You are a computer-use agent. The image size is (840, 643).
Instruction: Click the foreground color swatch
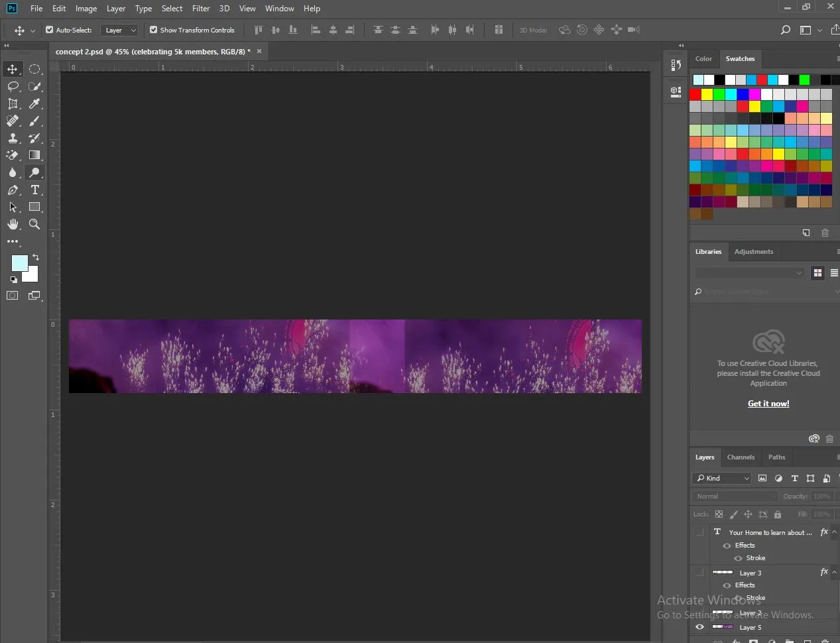click(x=19, y=263)
